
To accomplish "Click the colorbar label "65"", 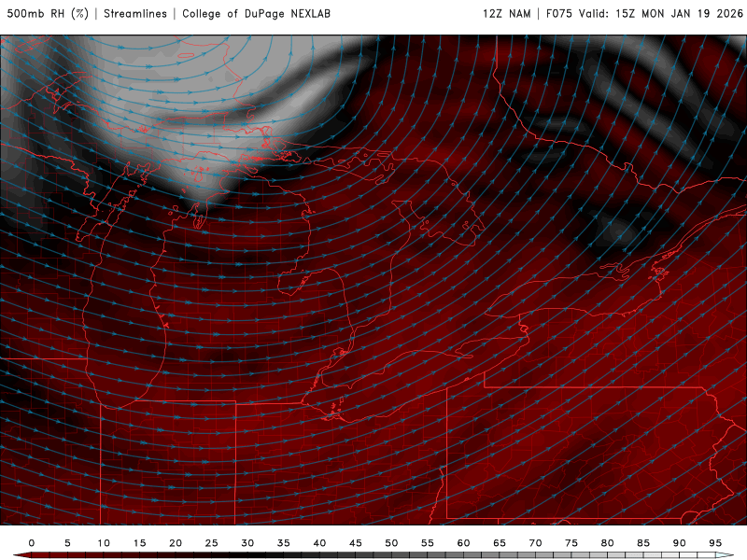I will [500, 543].
